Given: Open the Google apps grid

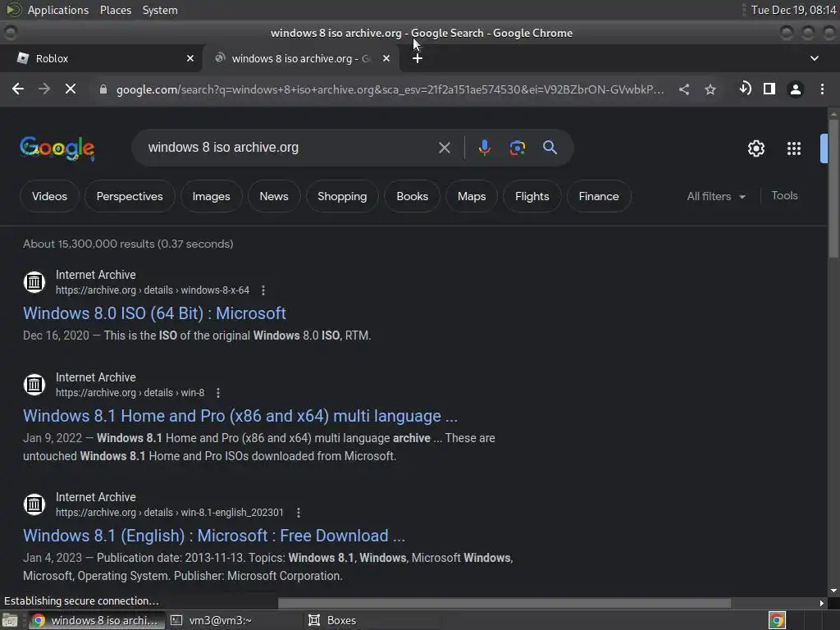Looking at the screenshot, I should coord(794,148).
